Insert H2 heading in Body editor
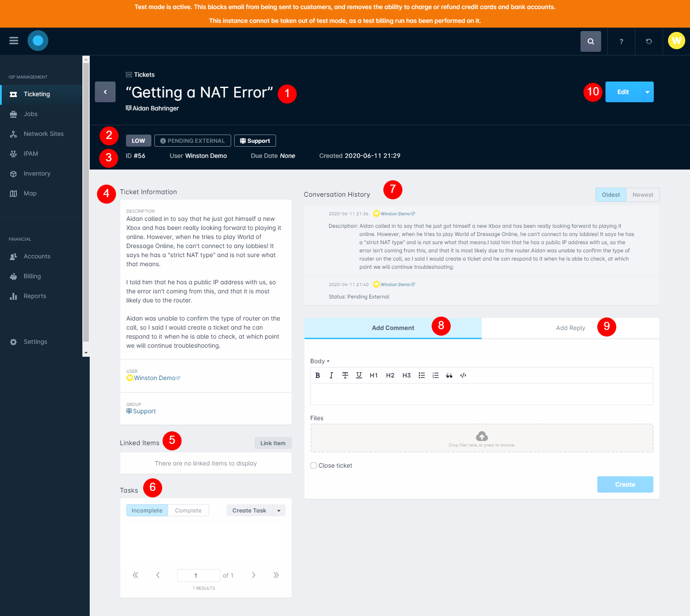The image size is (690, 616). [x=390, y=375]
